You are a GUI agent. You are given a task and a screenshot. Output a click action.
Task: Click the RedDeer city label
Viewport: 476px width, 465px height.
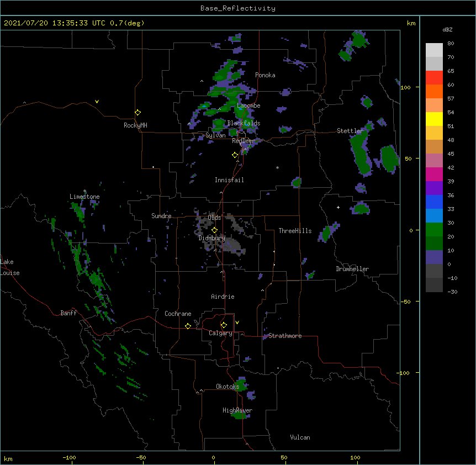[243, 141]
